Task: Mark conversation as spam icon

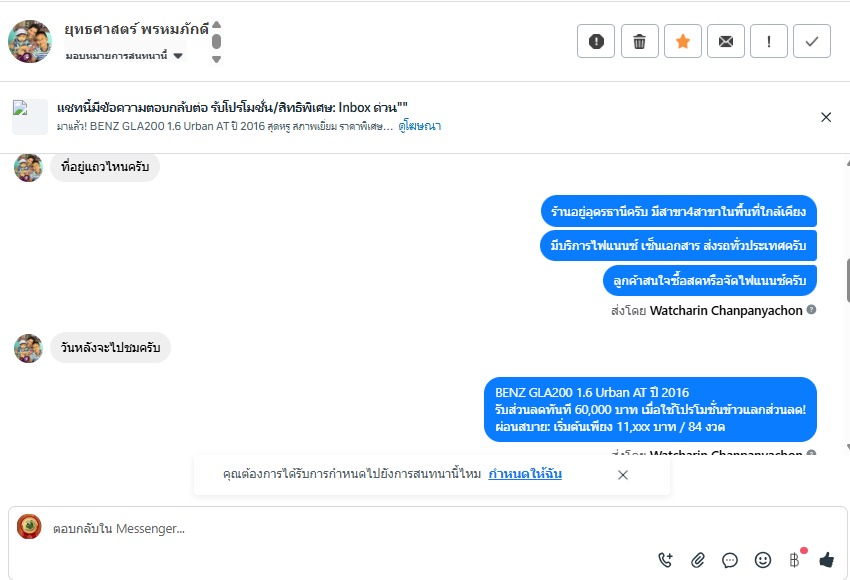Action: pyautogui.click(x=596, y=41)
